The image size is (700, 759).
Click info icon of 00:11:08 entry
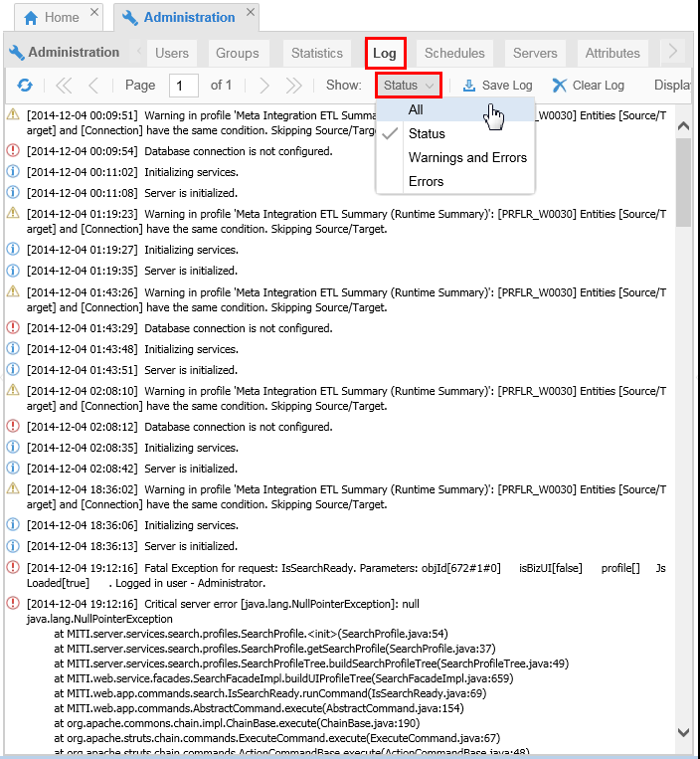point(13,192)
